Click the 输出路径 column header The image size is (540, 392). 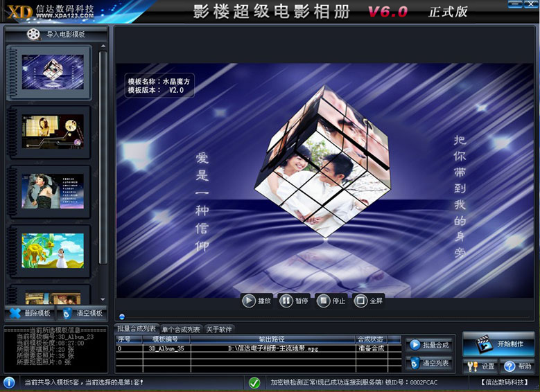(272, 339)
